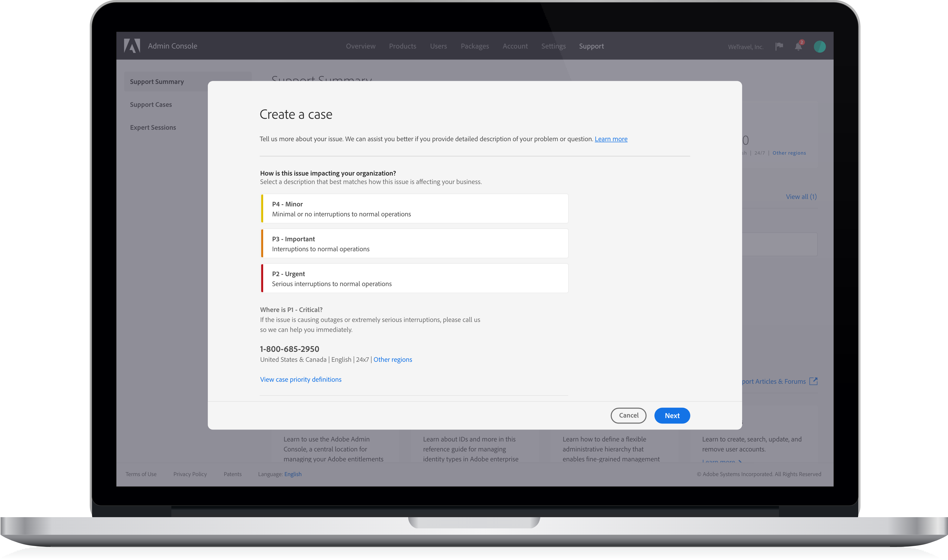
Task: Click the phone number 1-800-685-2950
Action: 290,349
